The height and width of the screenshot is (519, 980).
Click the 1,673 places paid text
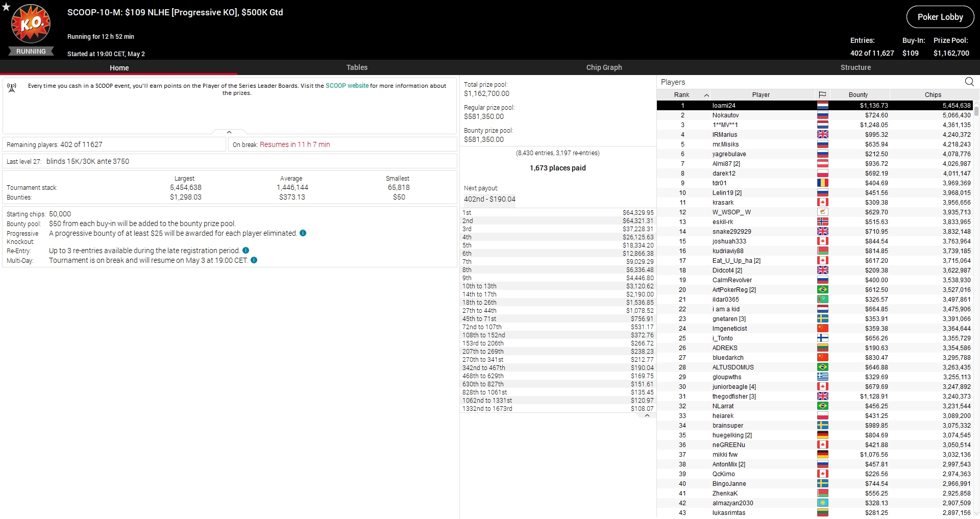pos(557,168)
